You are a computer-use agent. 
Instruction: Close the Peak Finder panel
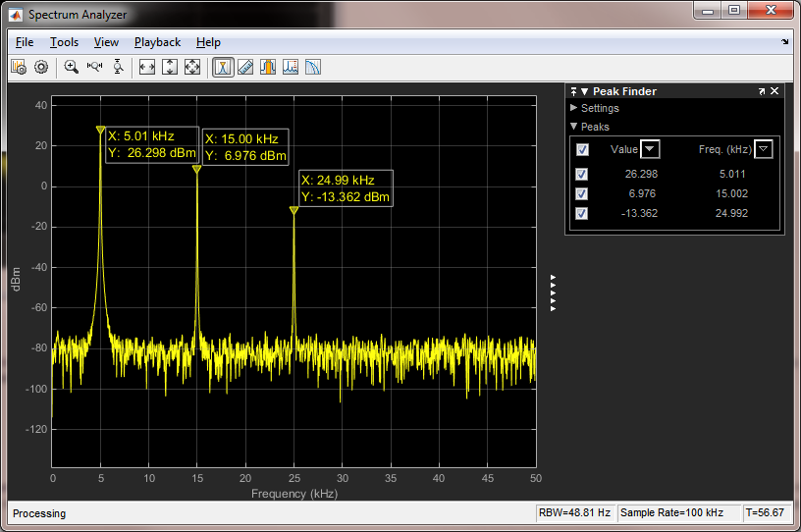[774, 91]
